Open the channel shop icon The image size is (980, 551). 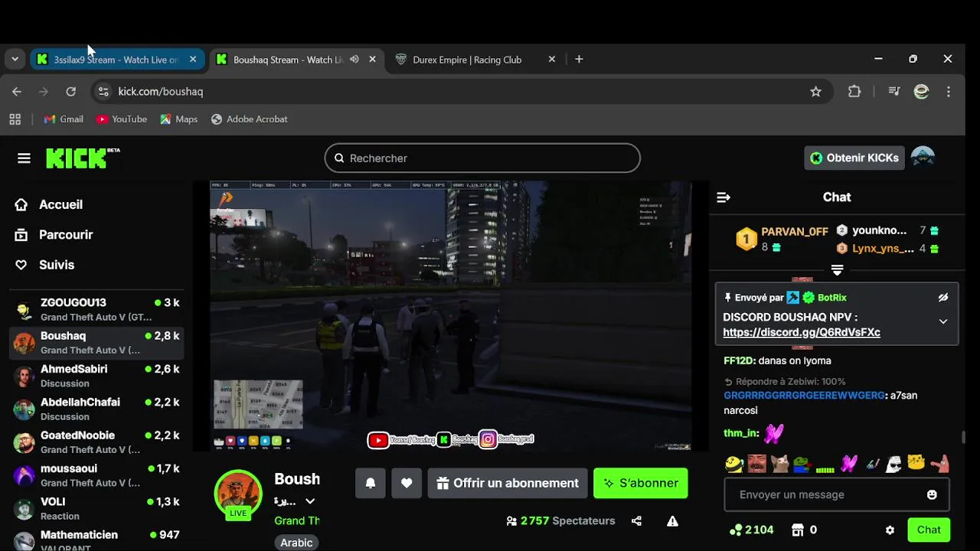click(x=797, y=530)
